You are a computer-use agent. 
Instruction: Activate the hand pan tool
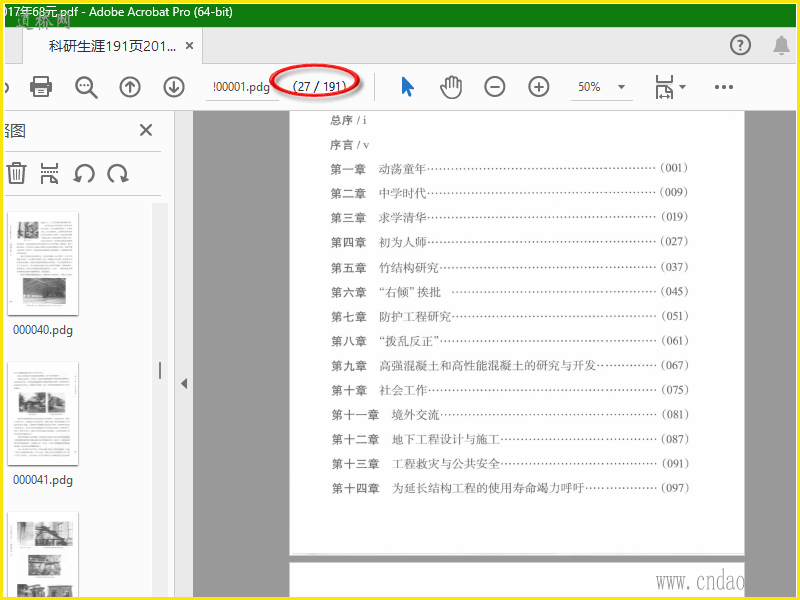(x=451, y=87)
